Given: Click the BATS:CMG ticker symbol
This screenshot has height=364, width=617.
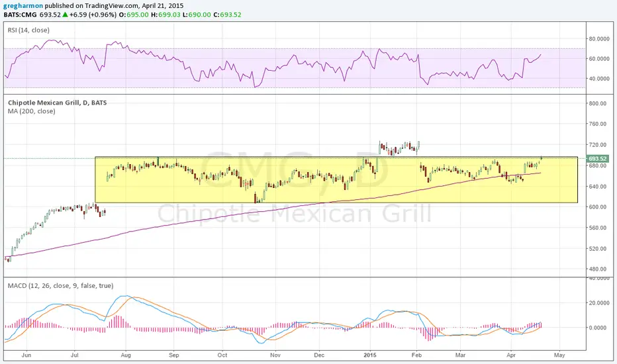Looking at the screenshot, I should [x=20, y=15].
